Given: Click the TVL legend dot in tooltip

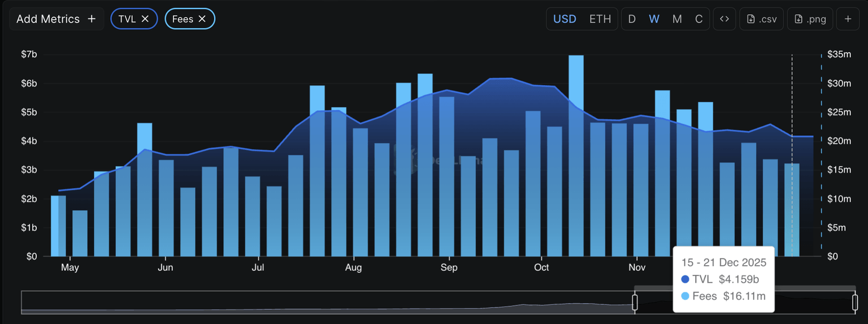Looking at the screenshot, I should pos(685,279).
